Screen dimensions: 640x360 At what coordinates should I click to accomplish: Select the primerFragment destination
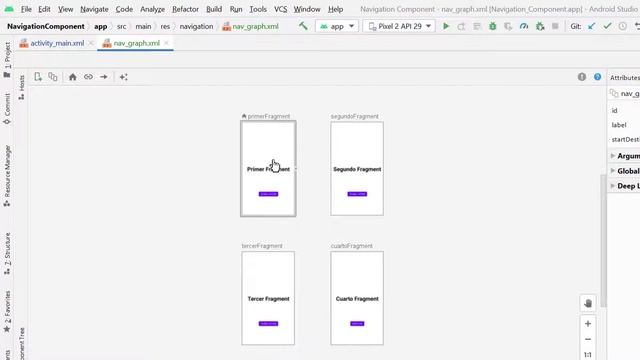point(268,169)
